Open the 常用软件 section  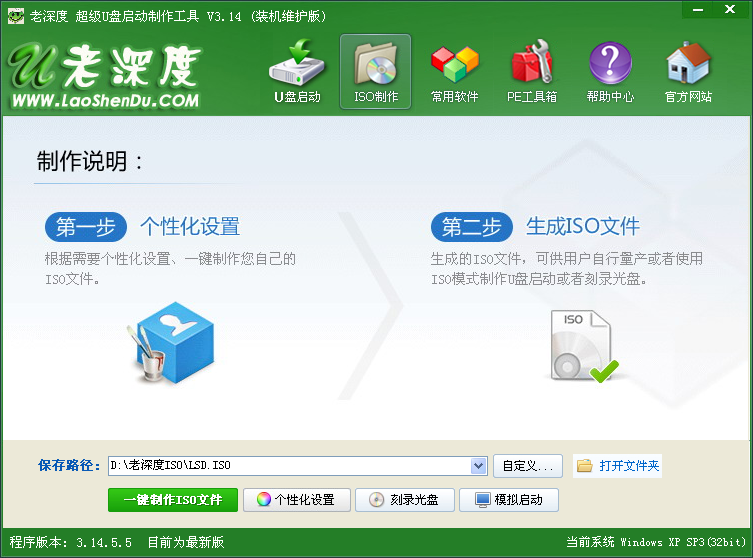[x=454, y=72]
